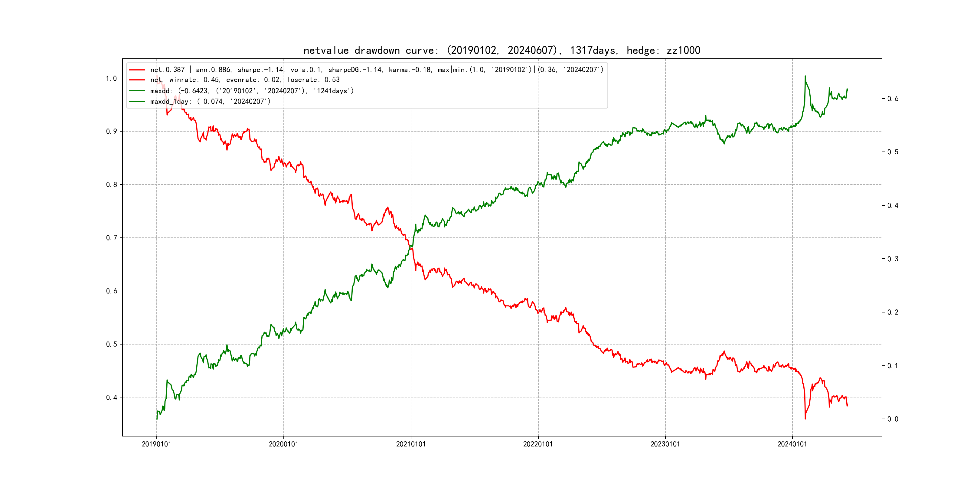Click the red line swatch beside net:0.387
Viewport: 980px width, 490px height.
pyautogui.click(x=137, y=70)
